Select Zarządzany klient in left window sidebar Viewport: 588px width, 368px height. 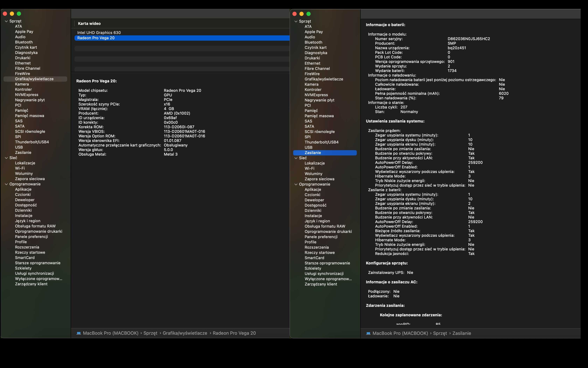tap(31, 284)
